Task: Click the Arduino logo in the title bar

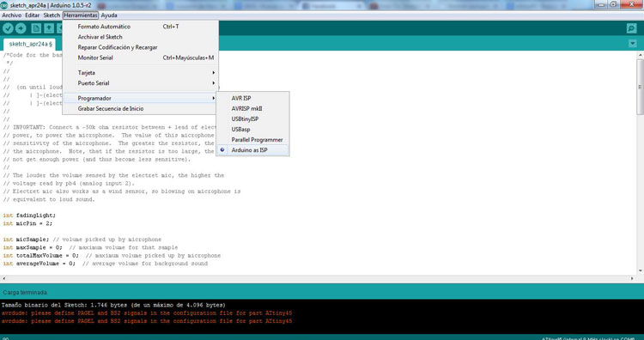Action: (3, 5)
